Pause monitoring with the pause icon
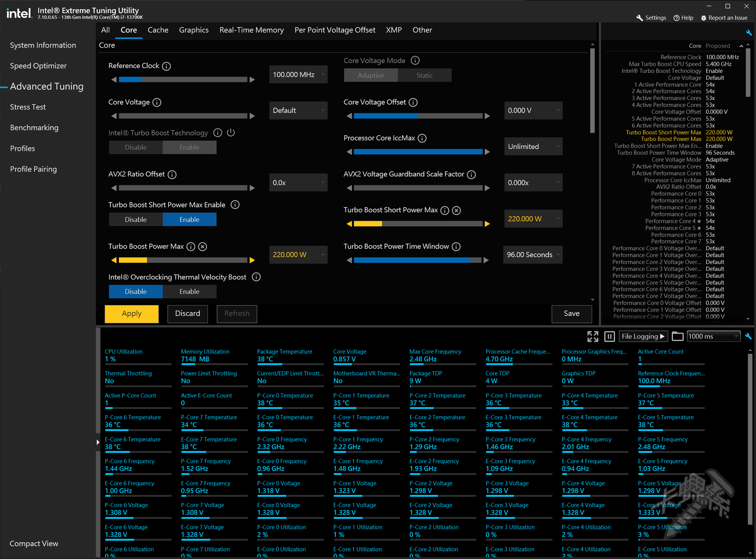Screen dimensions: 756x559 tap(609, 336)
